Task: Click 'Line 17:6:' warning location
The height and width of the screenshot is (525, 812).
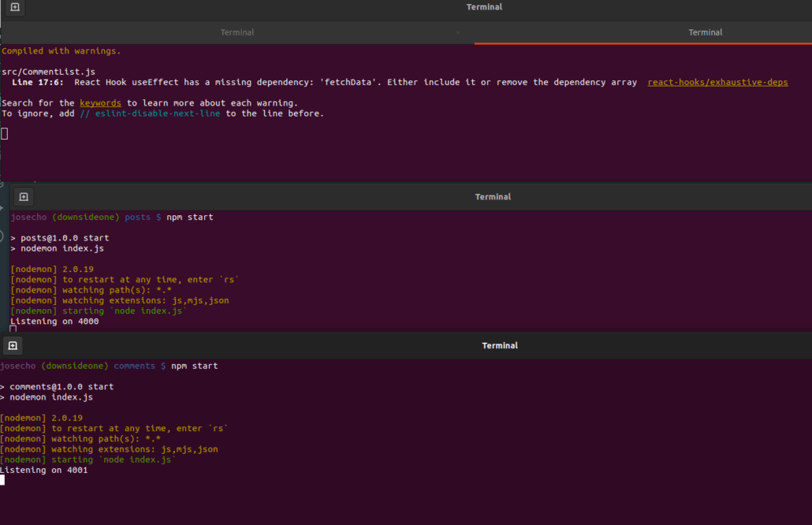Action: point(38,82)
